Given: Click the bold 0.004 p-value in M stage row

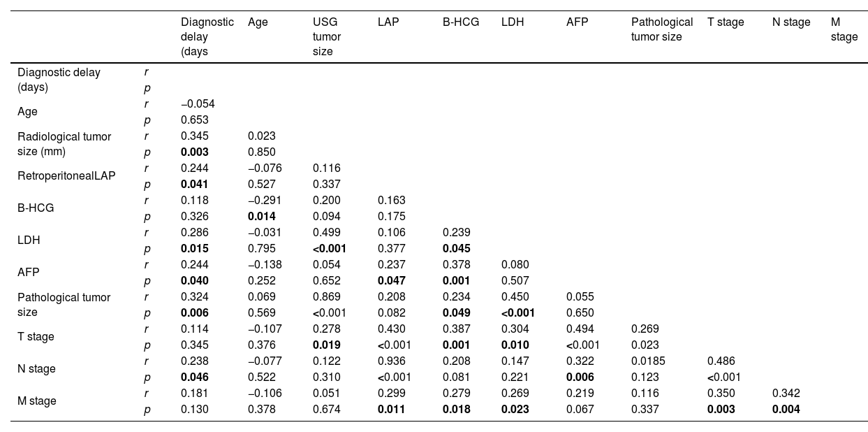Looking at the screenshot, I should [786, 410].
